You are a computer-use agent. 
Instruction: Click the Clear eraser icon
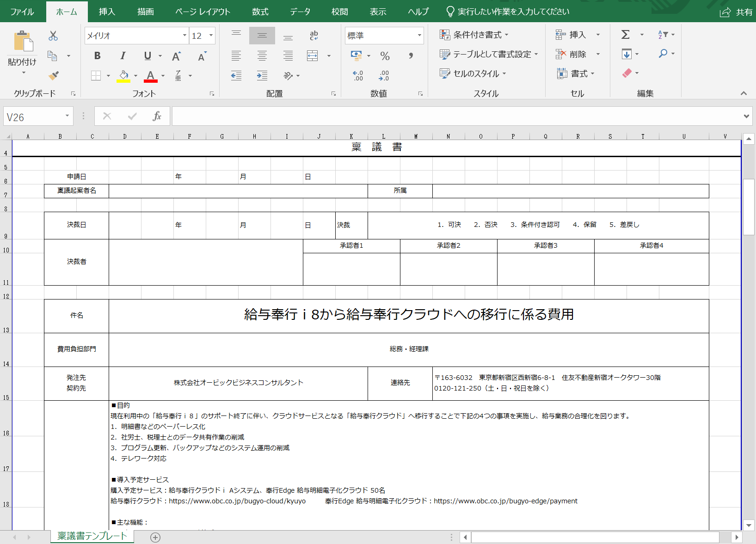pos(627,73)
